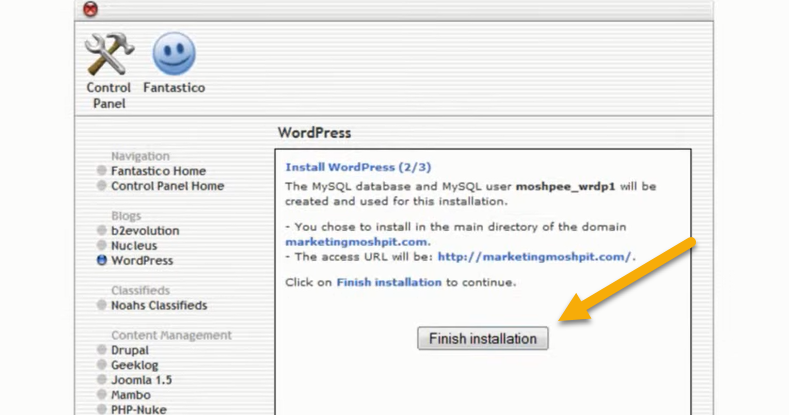Open the http://marketingmoshpit.com/ access URL
The width and height of the screenshot is (789, 415).
(534, 257)
